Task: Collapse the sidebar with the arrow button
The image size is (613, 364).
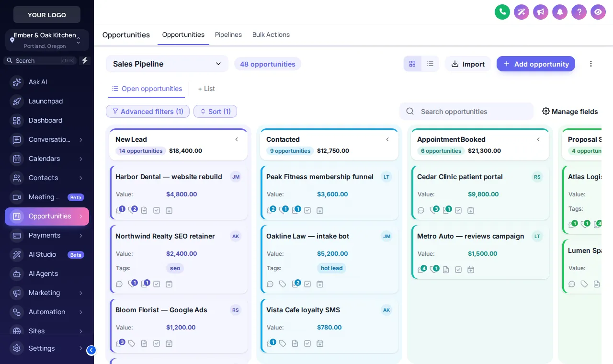Action: pos(91,350)
